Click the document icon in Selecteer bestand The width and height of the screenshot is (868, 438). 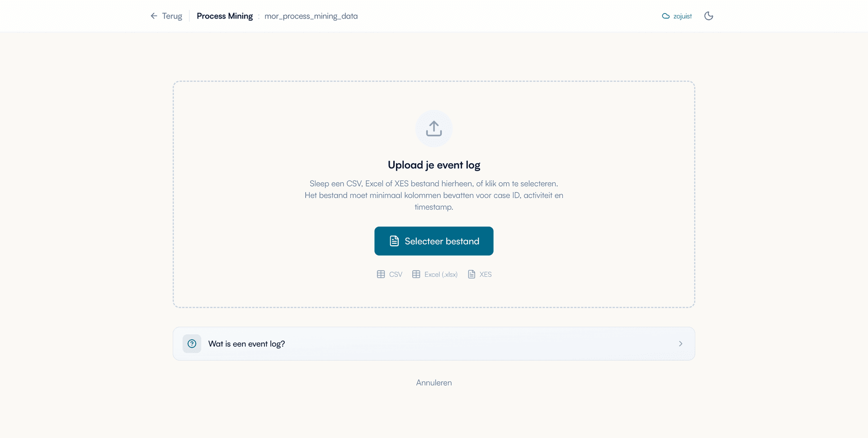394,241
